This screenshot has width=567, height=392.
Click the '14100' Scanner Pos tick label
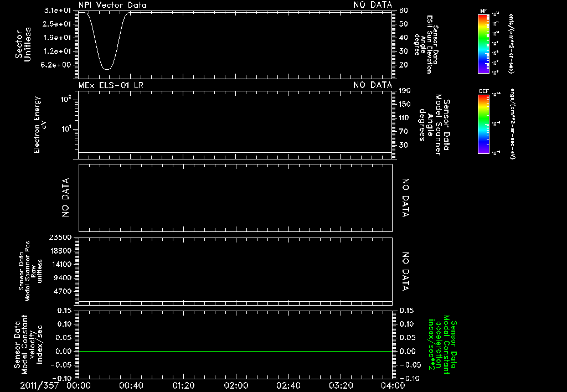(60, 264)
